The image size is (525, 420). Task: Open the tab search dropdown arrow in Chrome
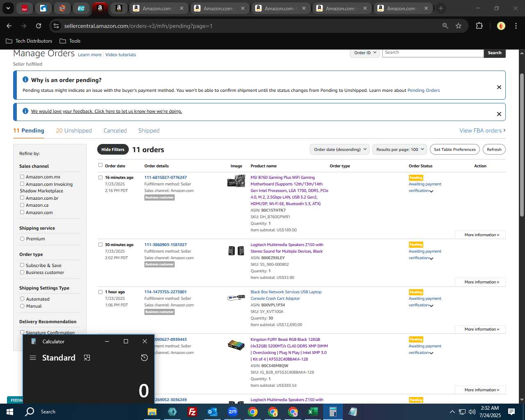click(x=8, y=8)
